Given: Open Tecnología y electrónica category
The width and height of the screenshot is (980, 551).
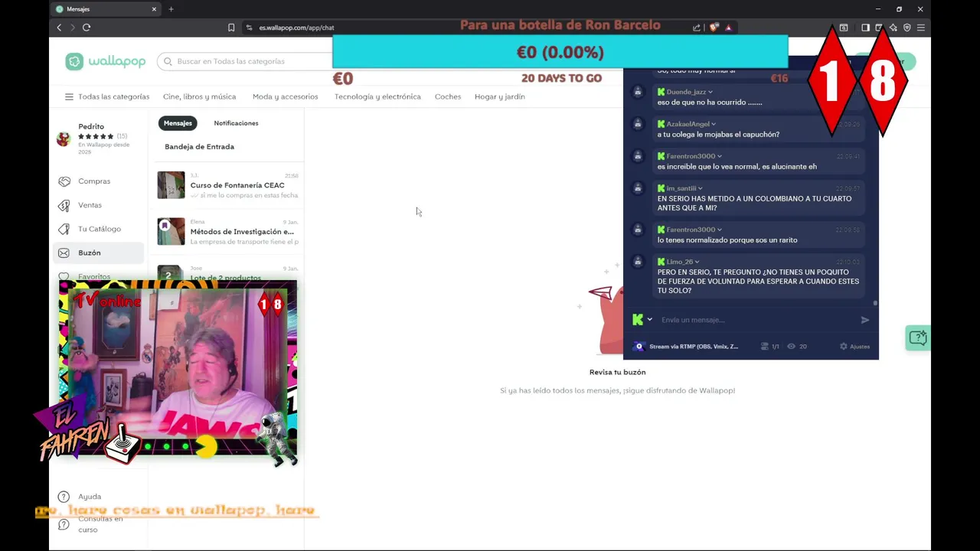Looking at the screenshot, I should 377,97.
